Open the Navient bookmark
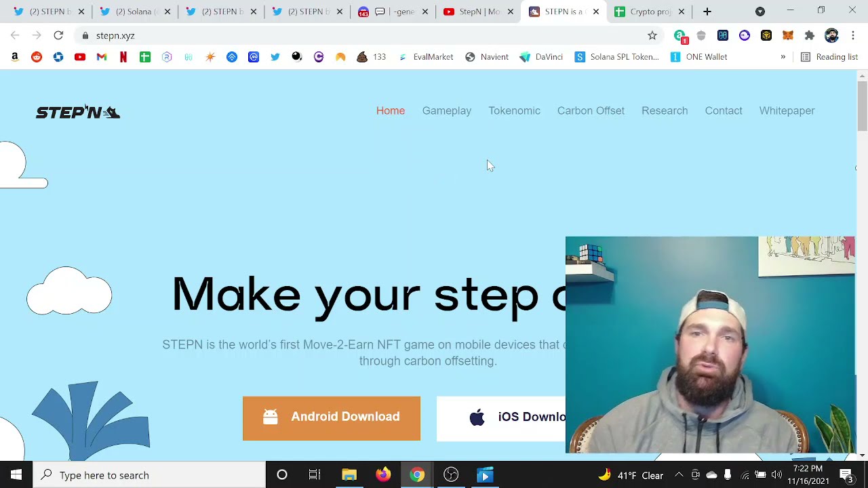The height and width of the screenshot is (488, 868). (x=487, y=57)
